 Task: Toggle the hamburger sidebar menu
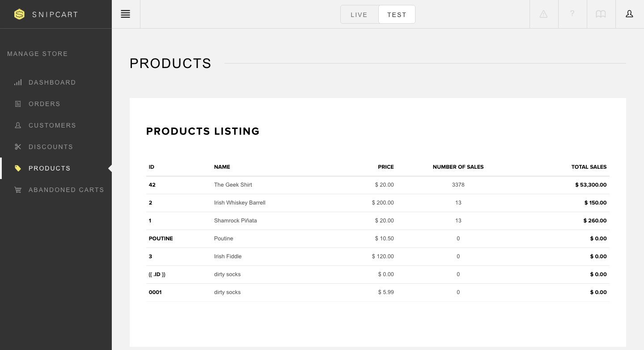126,14
